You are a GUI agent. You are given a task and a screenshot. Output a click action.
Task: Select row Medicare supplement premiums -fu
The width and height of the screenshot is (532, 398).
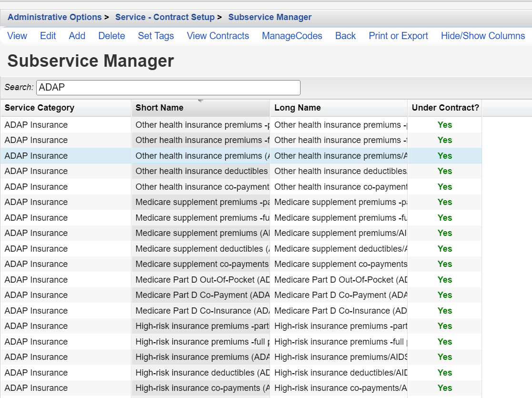tap(241, 218)
